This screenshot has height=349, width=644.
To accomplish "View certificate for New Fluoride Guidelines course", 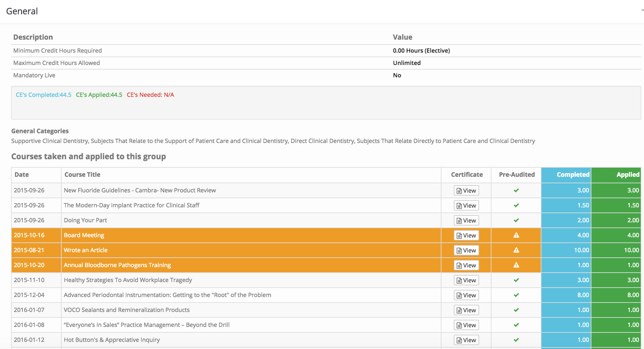I will (x=466, y=191).
